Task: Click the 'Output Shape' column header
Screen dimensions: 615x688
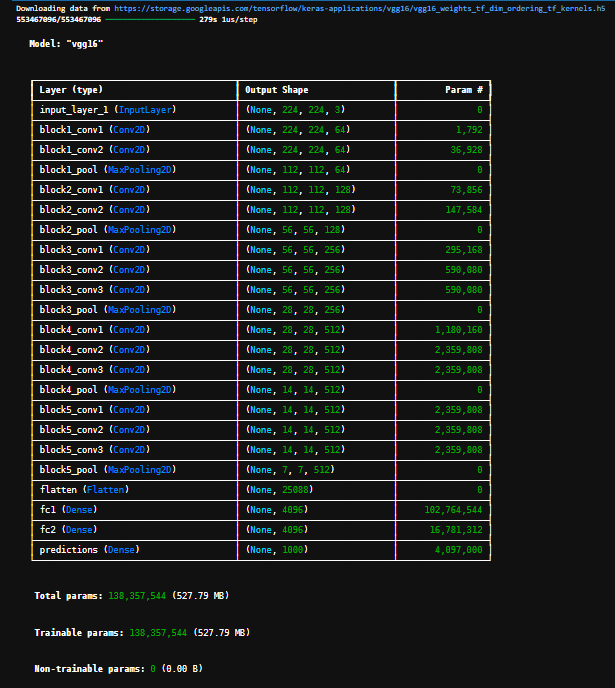Action: [277, 90]
